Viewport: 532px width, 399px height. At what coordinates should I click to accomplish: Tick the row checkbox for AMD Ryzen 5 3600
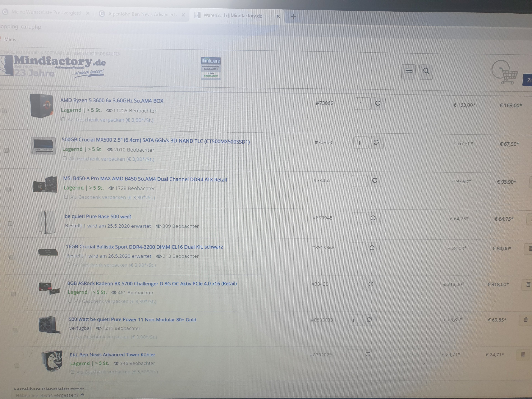tap(4, 111)
